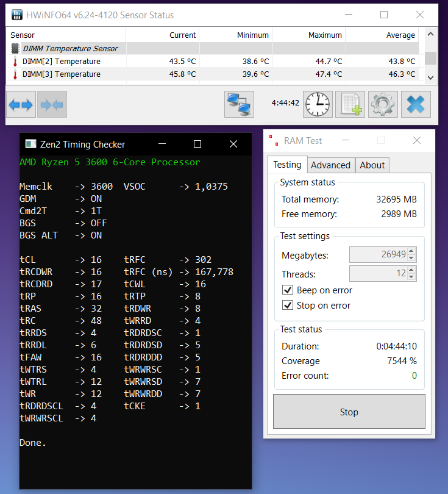
Task: Click the HWiNFO64 title bar app icon
Action: tap(17, 15)
